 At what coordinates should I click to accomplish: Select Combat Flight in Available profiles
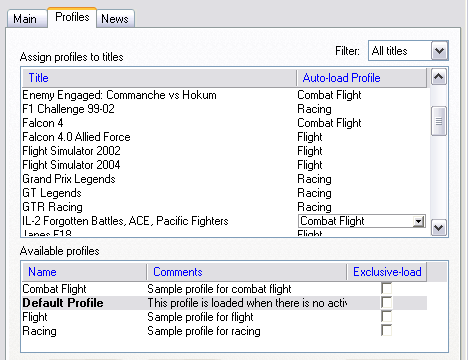coord(54,289)
